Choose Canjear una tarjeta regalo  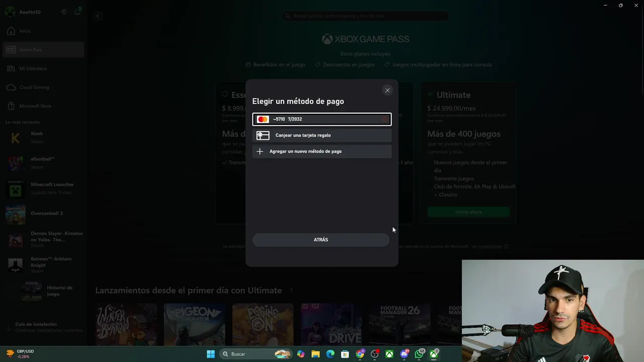322,135
